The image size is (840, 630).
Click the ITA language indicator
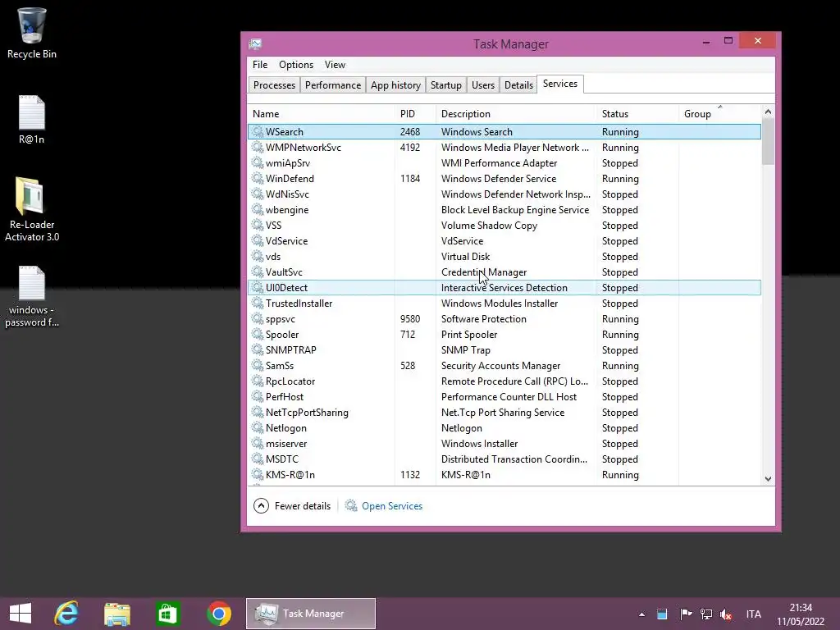[x=753, y=614]
